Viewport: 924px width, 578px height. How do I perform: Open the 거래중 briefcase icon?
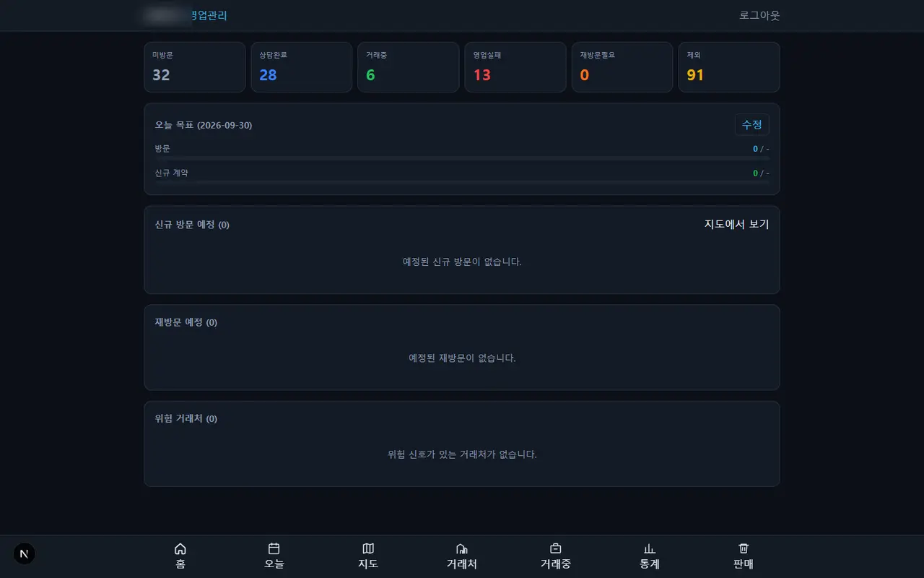coord(556,549)
